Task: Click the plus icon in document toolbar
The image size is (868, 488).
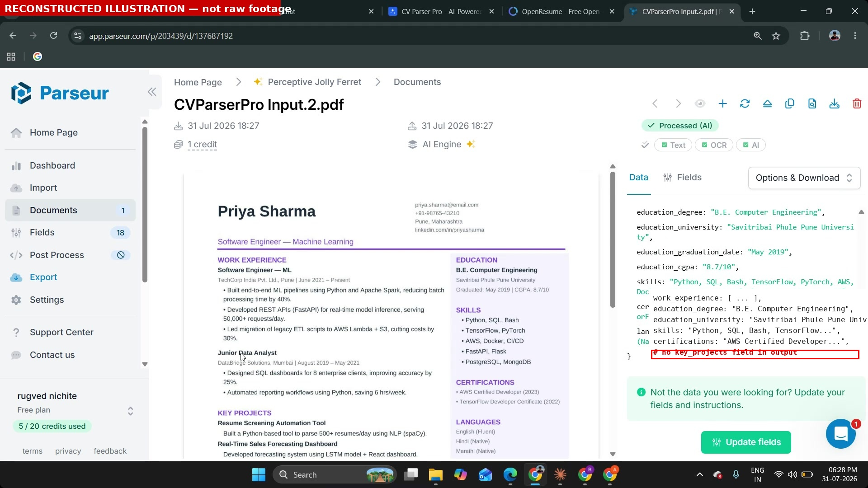Action: [x=722, y=104]
